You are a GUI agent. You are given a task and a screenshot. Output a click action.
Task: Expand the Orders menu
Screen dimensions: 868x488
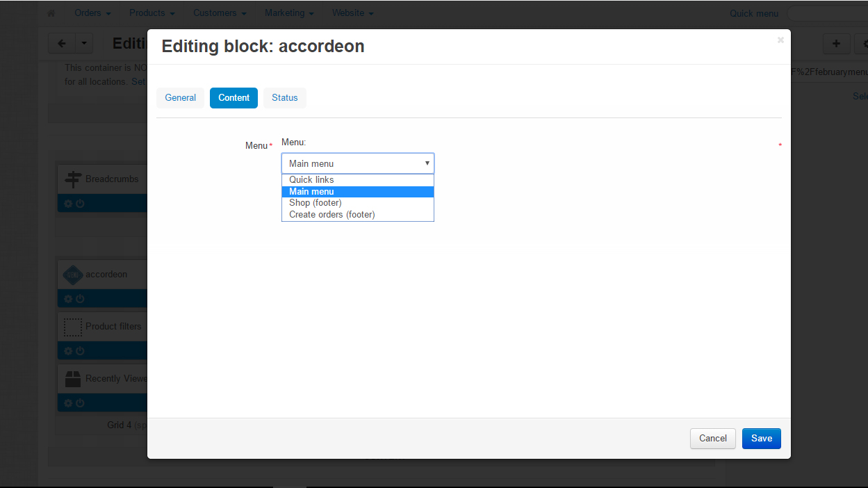click(x=92, y=13)
